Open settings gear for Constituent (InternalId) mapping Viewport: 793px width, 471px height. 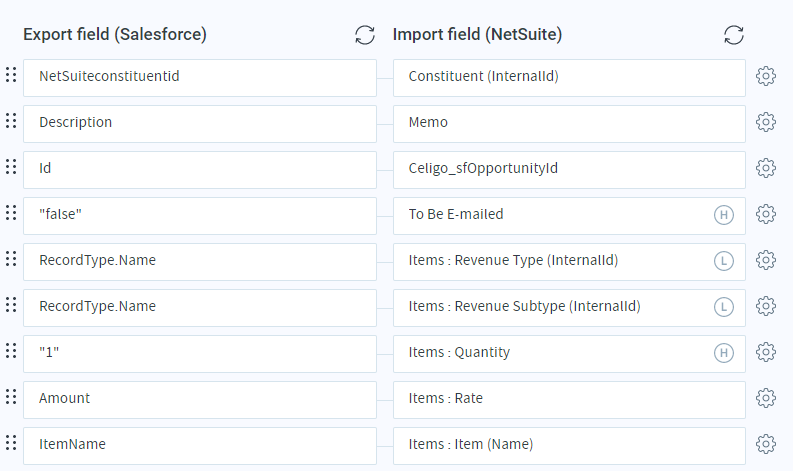(x=766, y=76)
